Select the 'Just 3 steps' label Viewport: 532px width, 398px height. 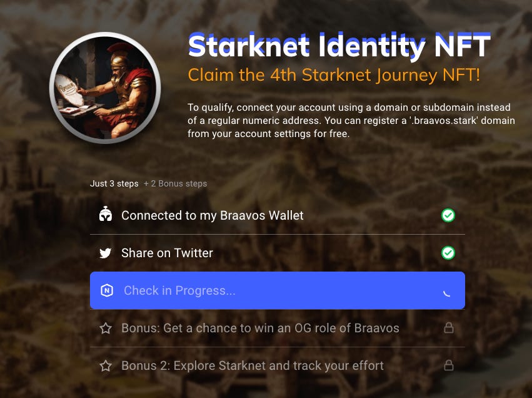(114, 184)
